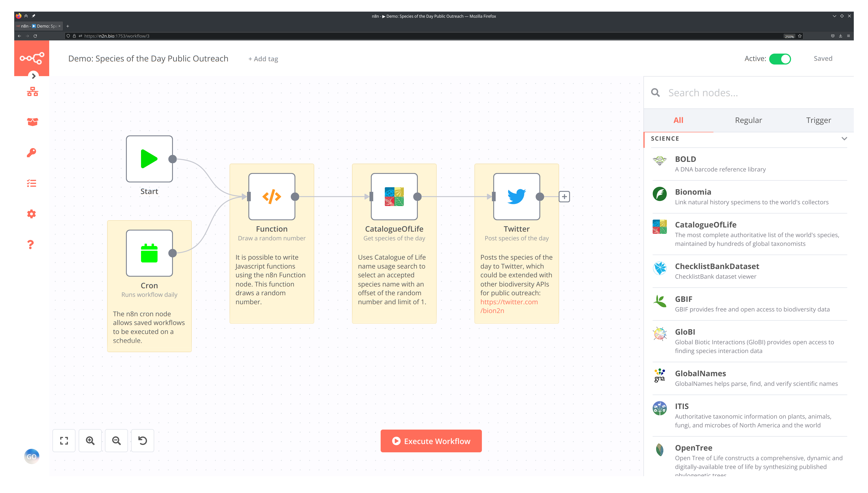Screen dimensions: 868x493
Task: Switch to the Regular nodes tab
Action: [x=748, y=120]
